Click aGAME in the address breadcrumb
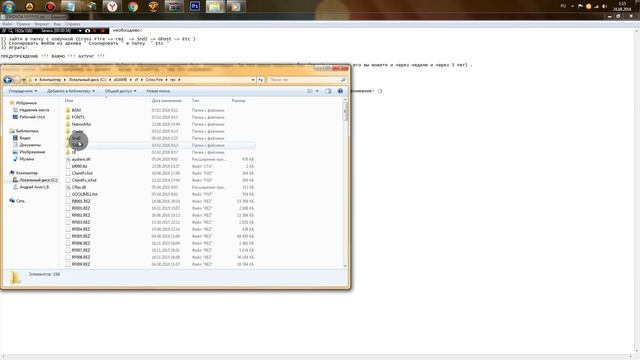The width and height of the screenshot is (640, 360). point(121,80)
